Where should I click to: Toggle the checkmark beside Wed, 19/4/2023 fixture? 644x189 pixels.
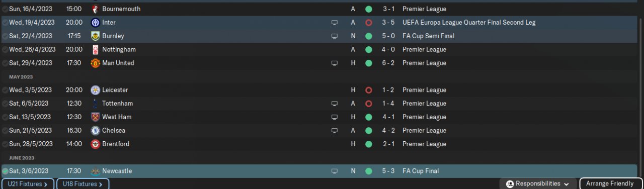pos(5,23)
